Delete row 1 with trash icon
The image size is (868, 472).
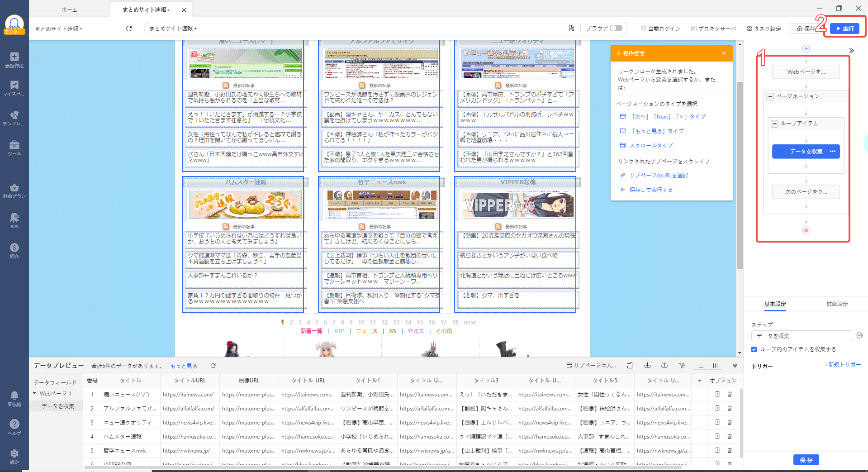point(730,395)
